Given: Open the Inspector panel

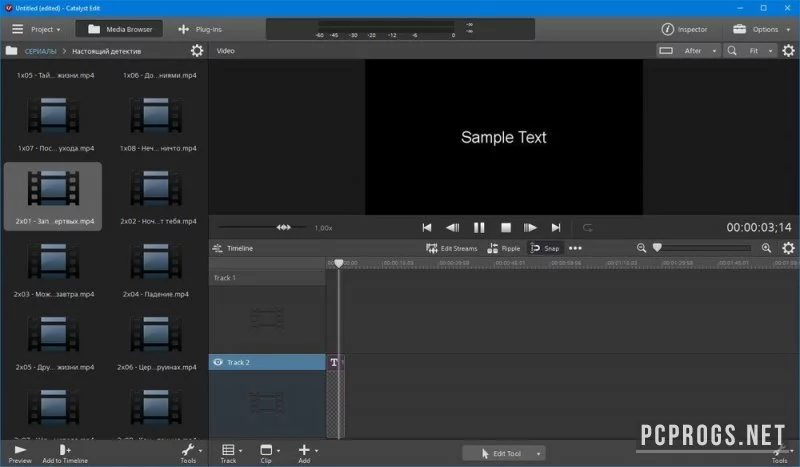Looking at the screenshot, I should [x=684, y=29].
